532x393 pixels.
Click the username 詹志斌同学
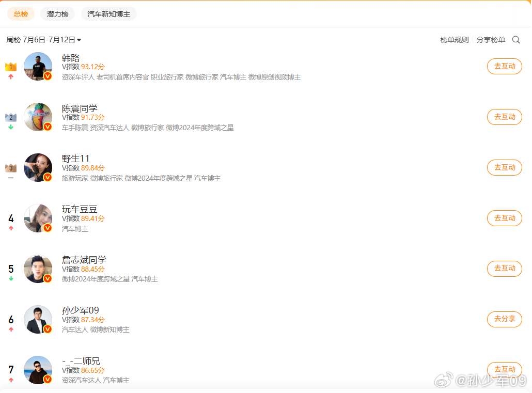click(84, 260)
